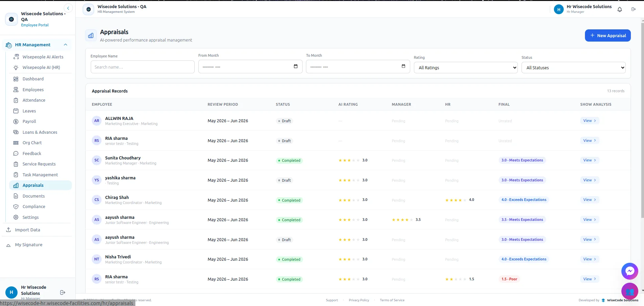Open the purple people assistant button
Screen dimensions: 644x306
(629, 291)
